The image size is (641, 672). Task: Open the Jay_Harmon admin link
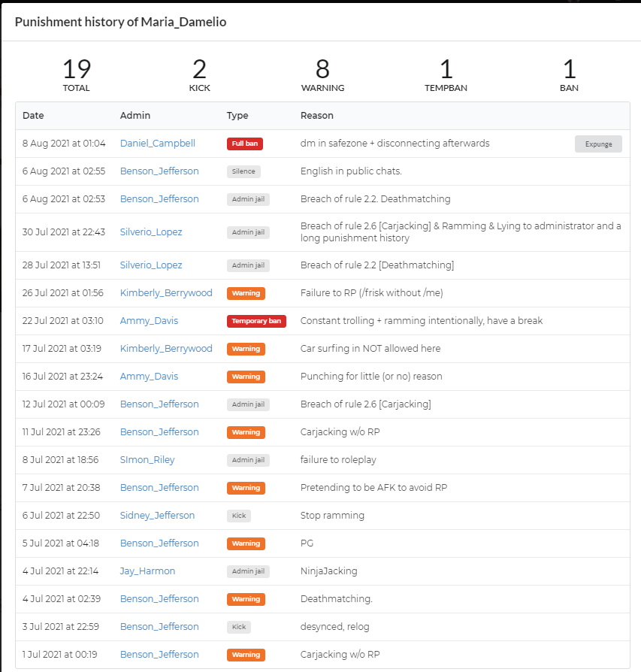pos(147,571)
